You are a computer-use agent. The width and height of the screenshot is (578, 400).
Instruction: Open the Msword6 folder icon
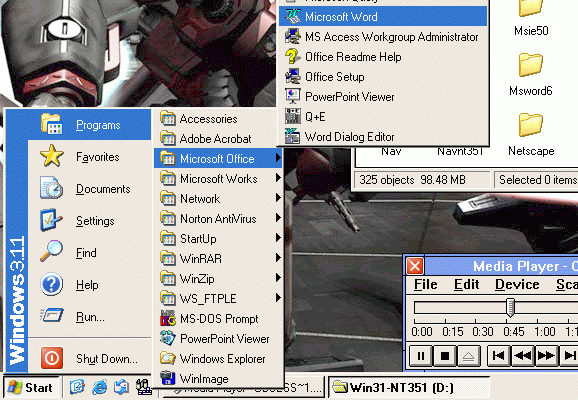(x=531, y=65)
